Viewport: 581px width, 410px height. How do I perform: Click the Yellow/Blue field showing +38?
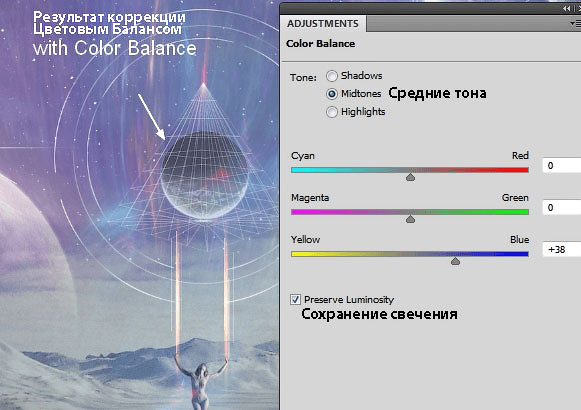coord(562,250)
